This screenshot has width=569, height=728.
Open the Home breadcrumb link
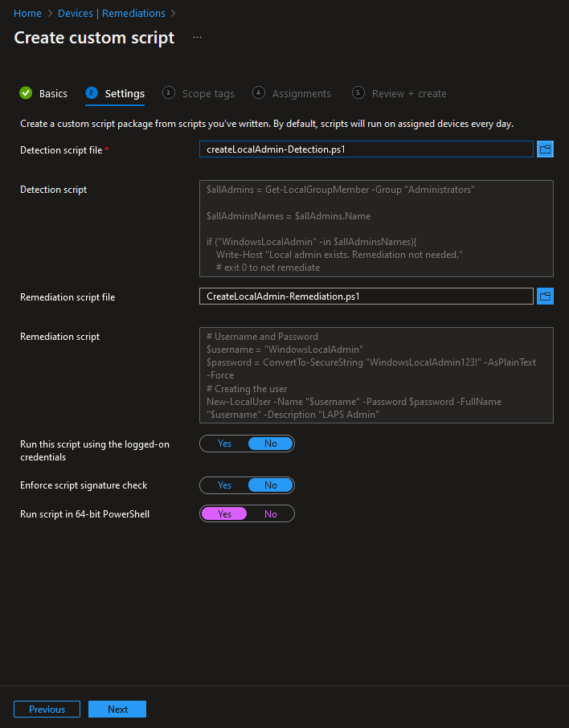point(27,14)
